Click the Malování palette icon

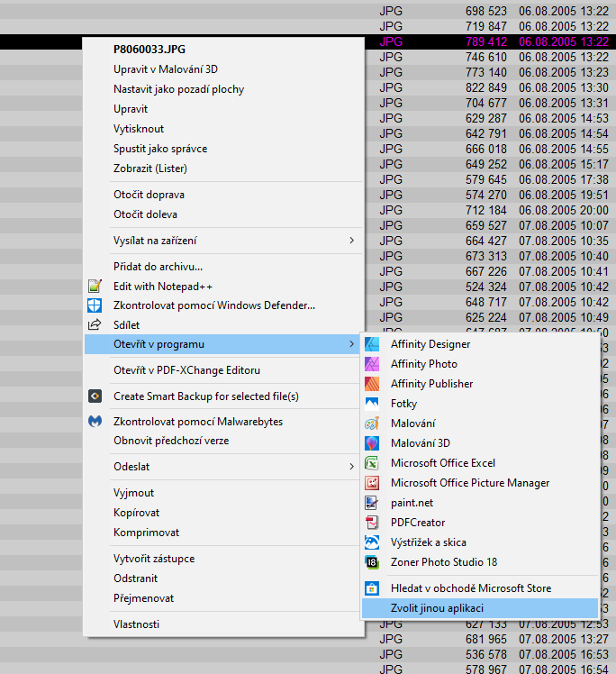coord(372,424)
